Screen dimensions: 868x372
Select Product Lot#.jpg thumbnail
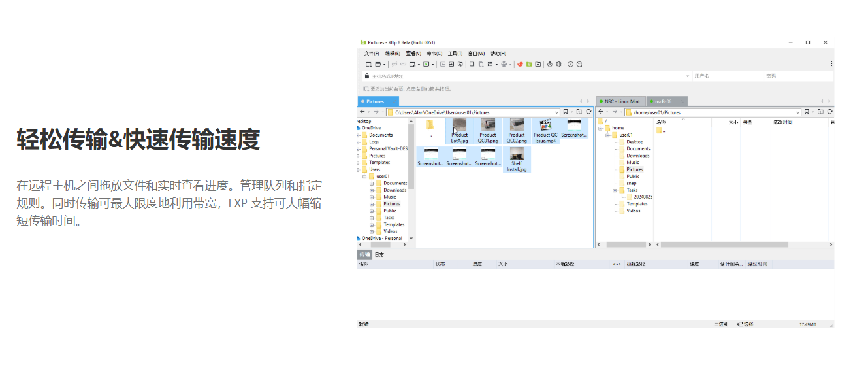pyautogui.click(x=459, y=130)
